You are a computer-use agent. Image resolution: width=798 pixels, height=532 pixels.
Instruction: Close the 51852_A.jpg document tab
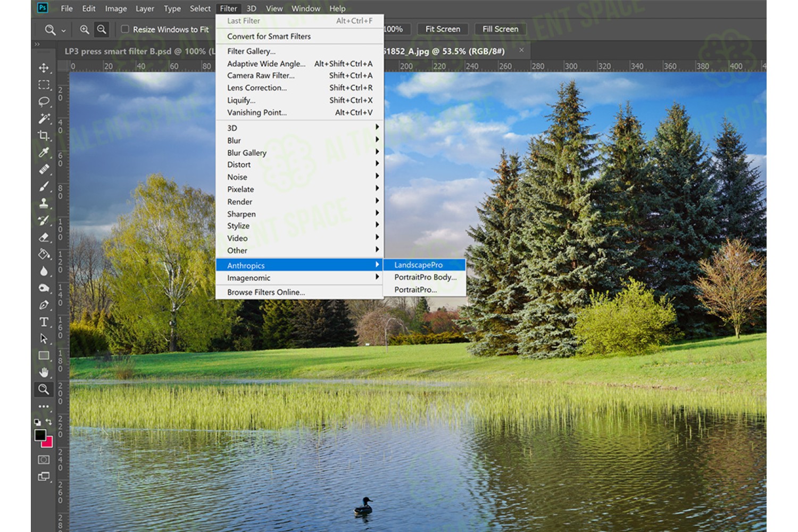point(521,50)
